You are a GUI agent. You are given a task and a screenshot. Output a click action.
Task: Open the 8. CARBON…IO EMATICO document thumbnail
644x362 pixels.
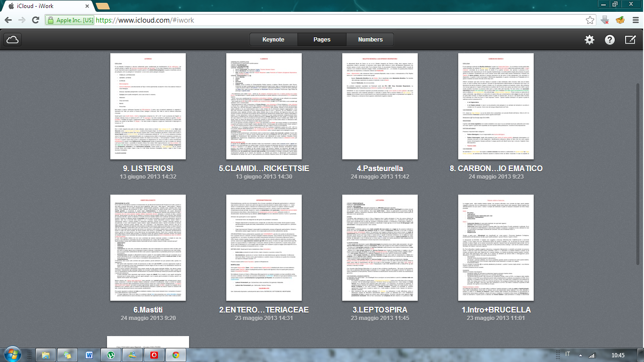pyautogui.click(x=496, y=107)
